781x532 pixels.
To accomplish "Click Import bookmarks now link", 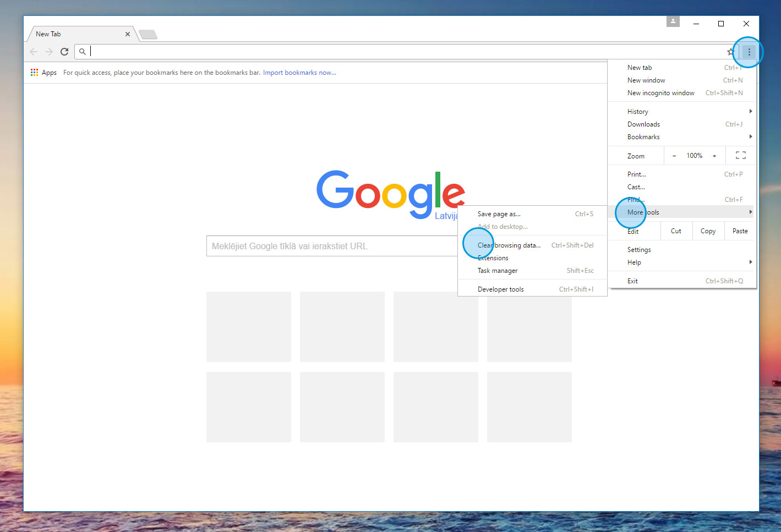I will pos(299,73).
